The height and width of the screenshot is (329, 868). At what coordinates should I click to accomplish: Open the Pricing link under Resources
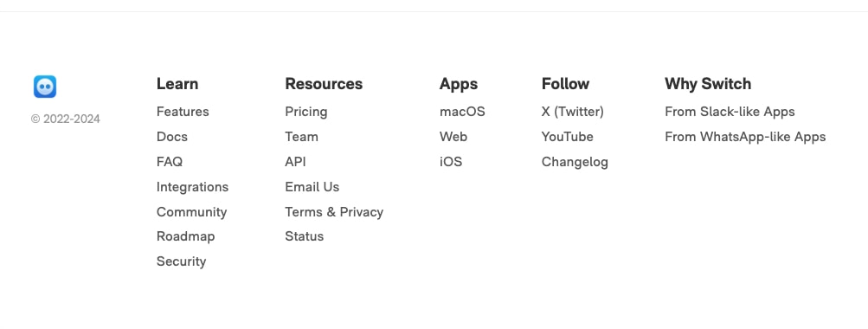pyautogui.click(x=306, y=112)
